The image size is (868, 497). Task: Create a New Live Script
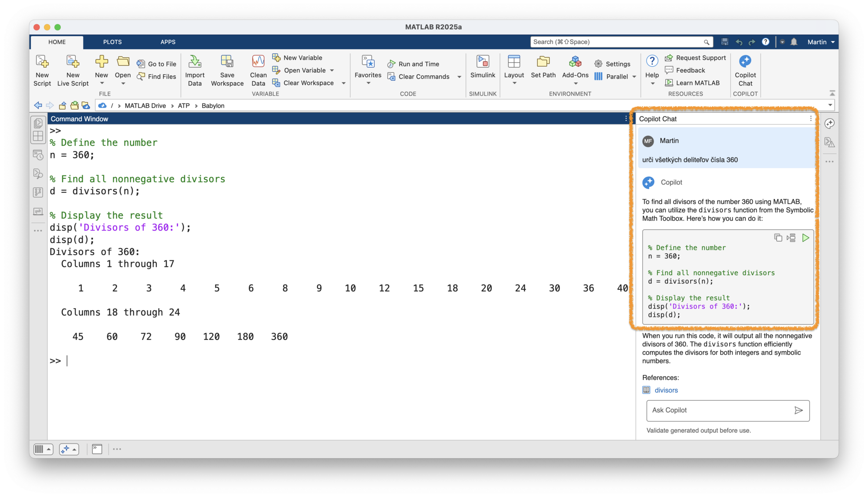[73, 71]
